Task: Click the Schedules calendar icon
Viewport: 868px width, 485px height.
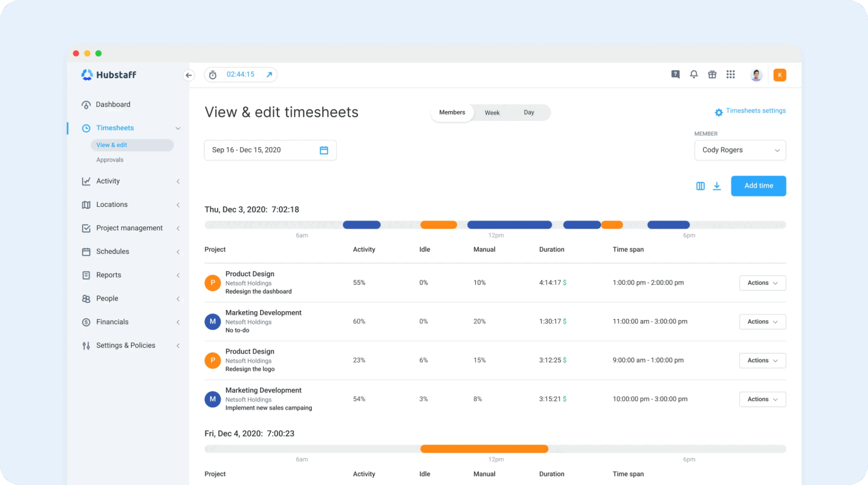Action: pos(86,252)
